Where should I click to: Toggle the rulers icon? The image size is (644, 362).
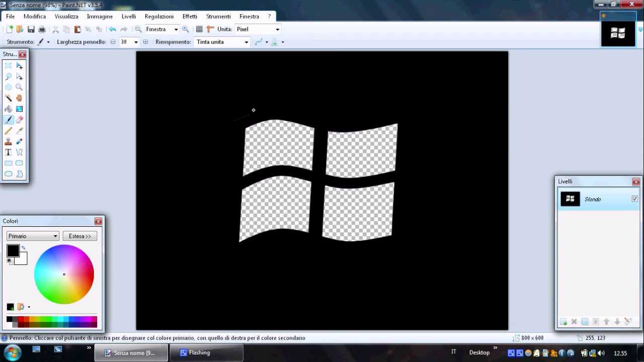[x=210, y=29]
